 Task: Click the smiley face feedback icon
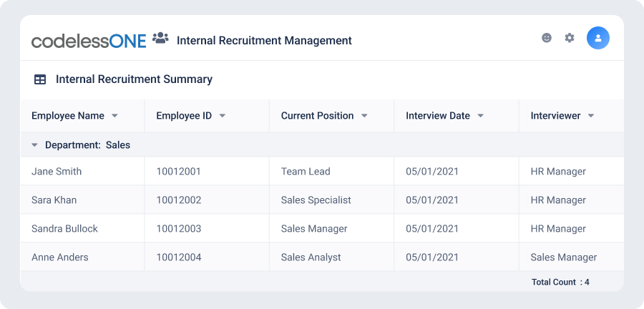(x=546, y=38)
